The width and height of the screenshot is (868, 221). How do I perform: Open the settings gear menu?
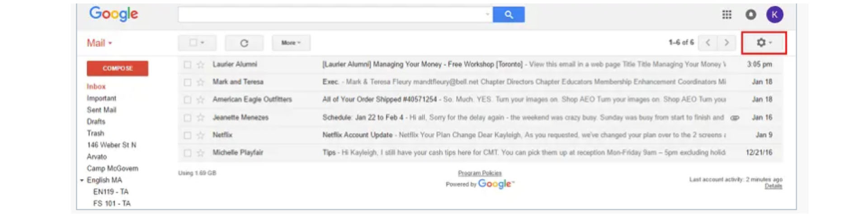[x=764, y=43]
